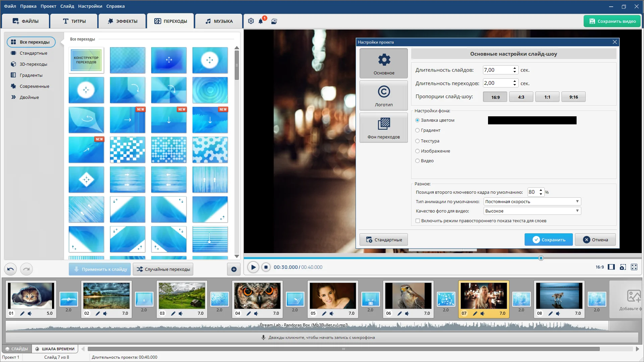The width and height of the screenshot is (644, 362).
Task: Open the Фон переходов section
Action: [383, 128]
